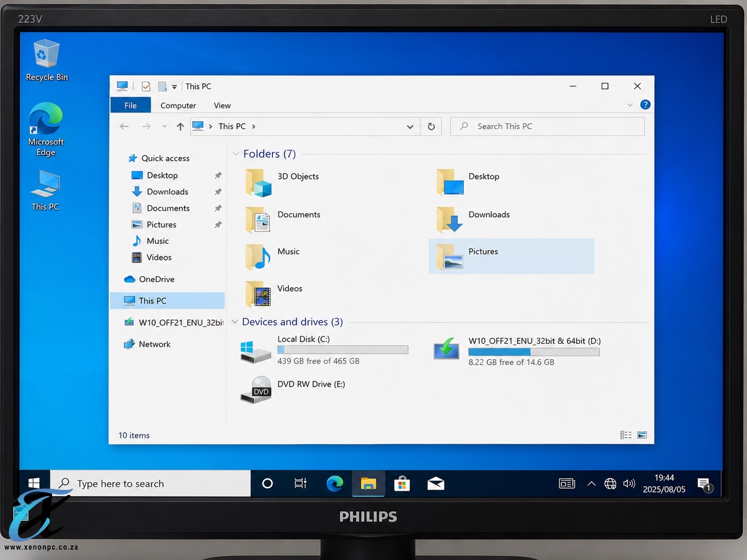Collapse the Devices and drives group
This screenshot has width=747, height=560.
[x=235, y=322]
